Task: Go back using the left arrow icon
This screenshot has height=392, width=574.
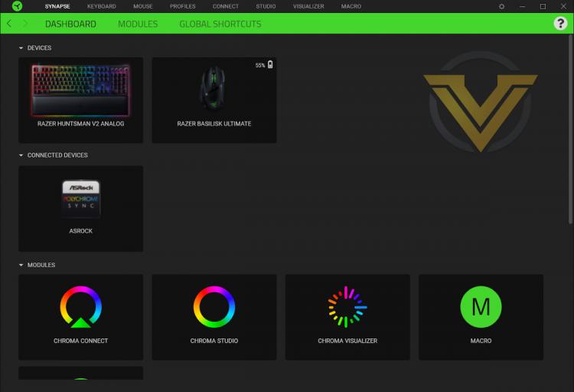Action: click(9, 24)
